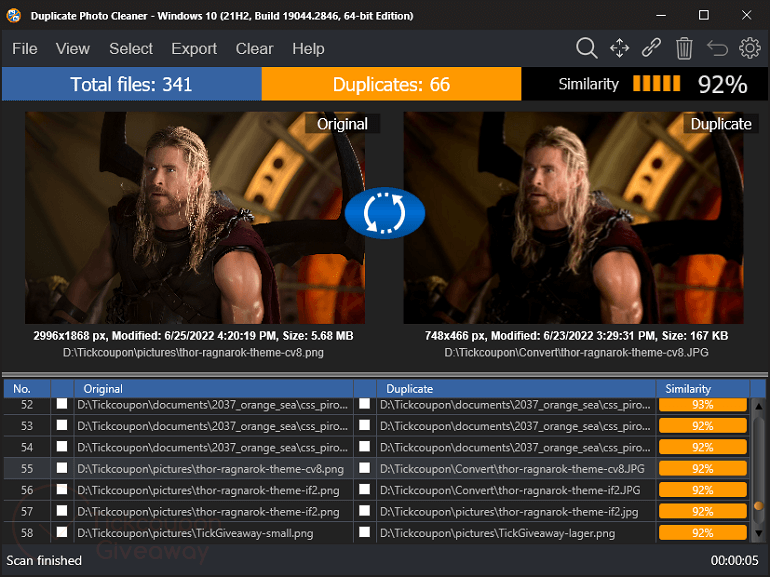Check the original checkbox in row 55

point(62,468)
